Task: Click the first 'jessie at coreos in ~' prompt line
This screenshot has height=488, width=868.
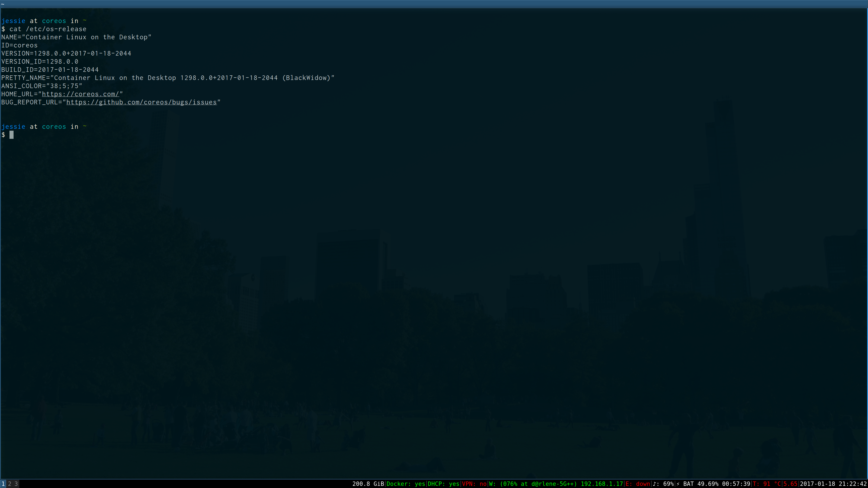Action: 44,21
